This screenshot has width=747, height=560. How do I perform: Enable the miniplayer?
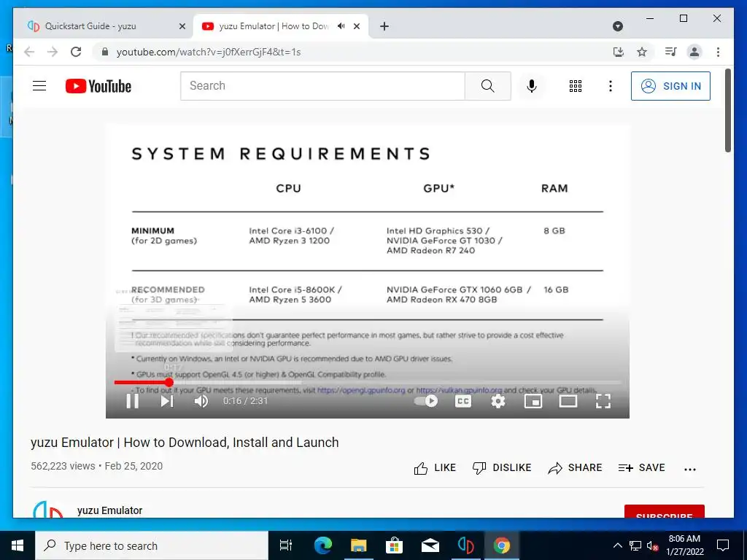pyautogui.click(x=533, y=401)
